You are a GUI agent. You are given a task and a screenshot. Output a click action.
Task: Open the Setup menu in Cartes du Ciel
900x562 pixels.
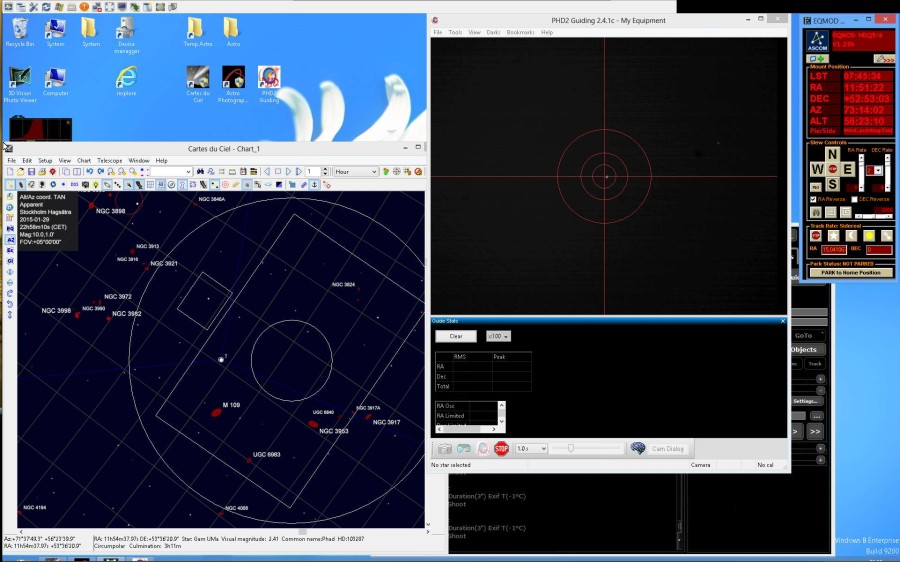tap(45, 161)
